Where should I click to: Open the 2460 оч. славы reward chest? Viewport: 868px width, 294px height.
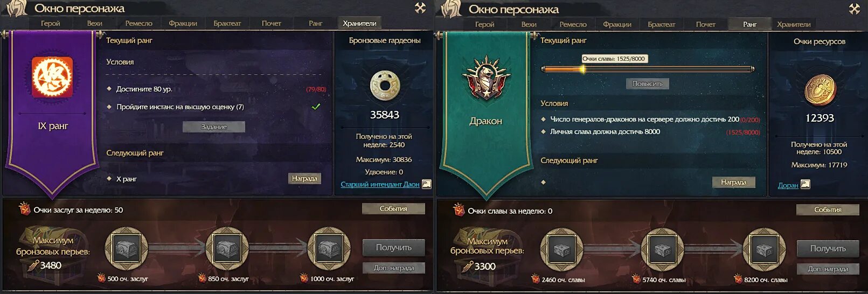561,250
